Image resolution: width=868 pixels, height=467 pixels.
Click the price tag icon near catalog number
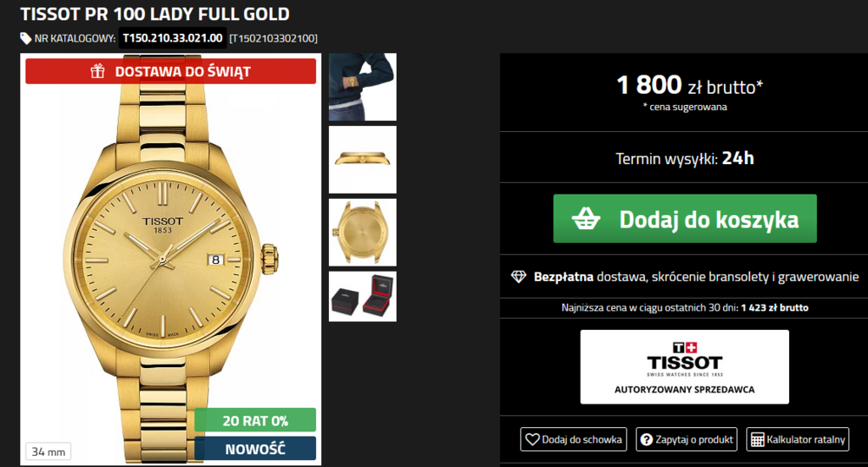pos(25,38)
